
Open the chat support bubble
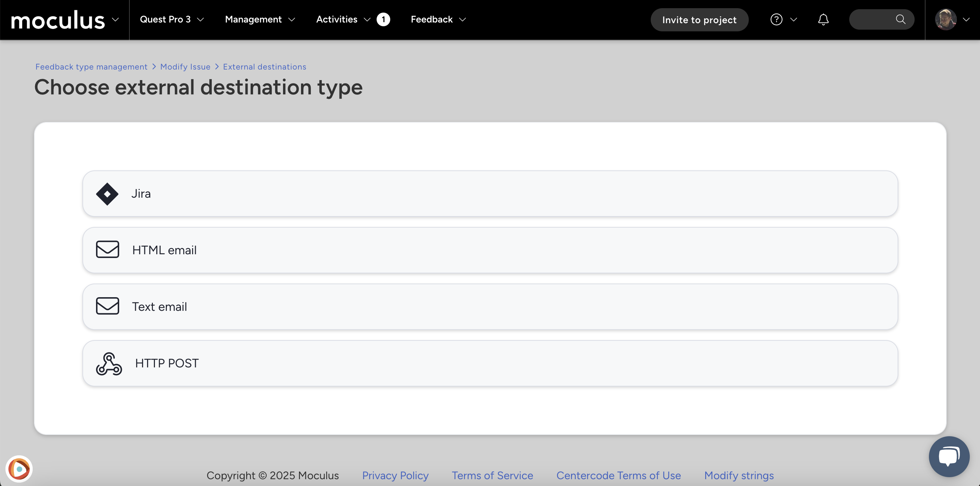tap(949, 456)
